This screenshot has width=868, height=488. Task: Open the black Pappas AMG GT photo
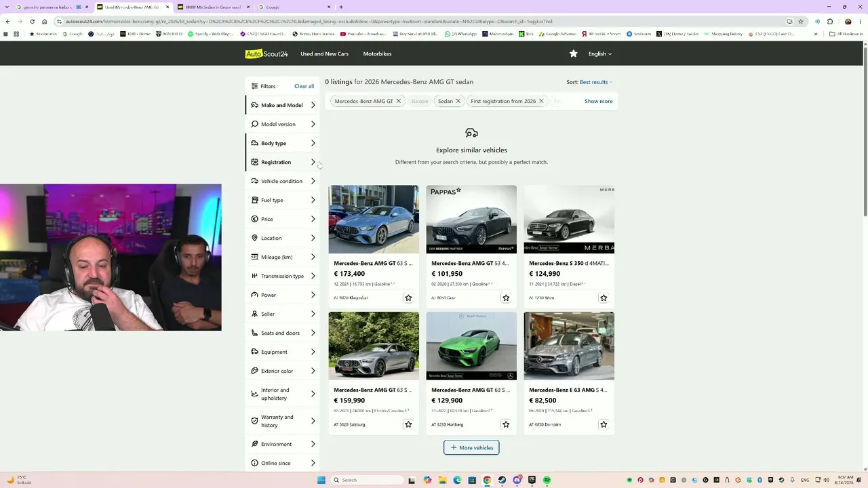pyautogui.click(x=471, y=219)
